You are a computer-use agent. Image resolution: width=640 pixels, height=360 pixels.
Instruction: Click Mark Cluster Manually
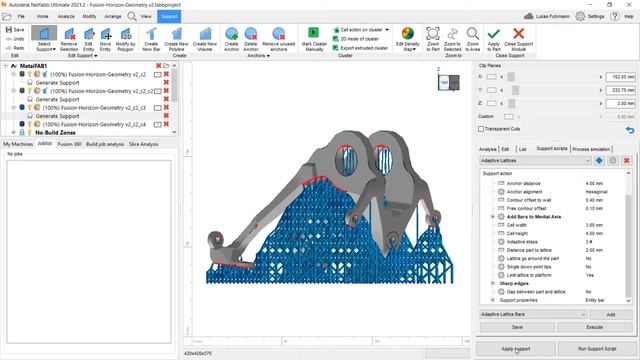coord(314,39)
